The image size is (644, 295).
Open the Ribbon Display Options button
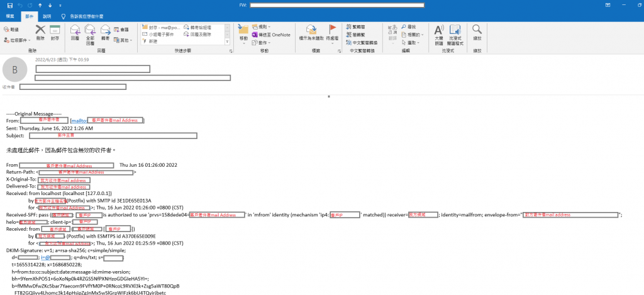click(608, 5)
